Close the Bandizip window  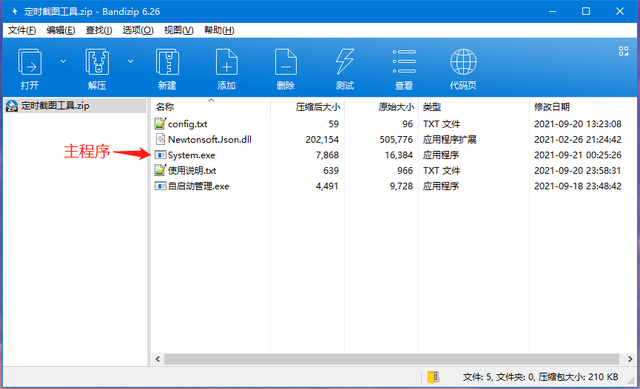[x=620, y=11]
